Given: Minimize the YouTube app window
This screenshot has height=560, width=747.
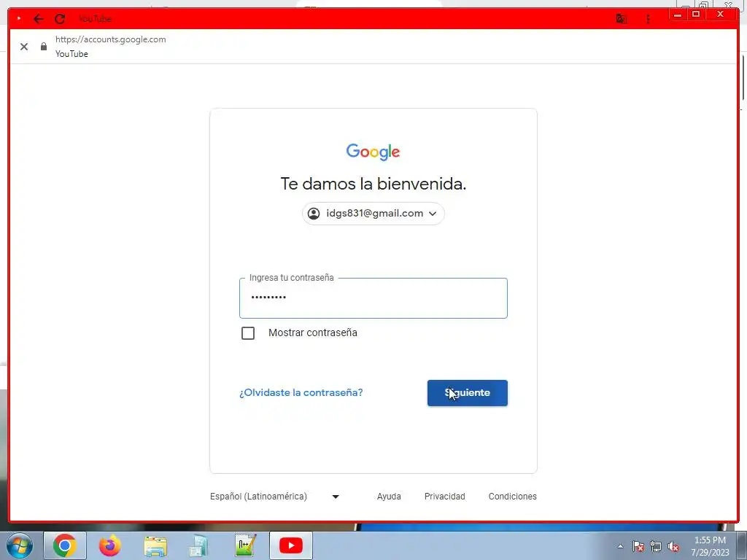Looking at the screenshot, I should 678,15.
